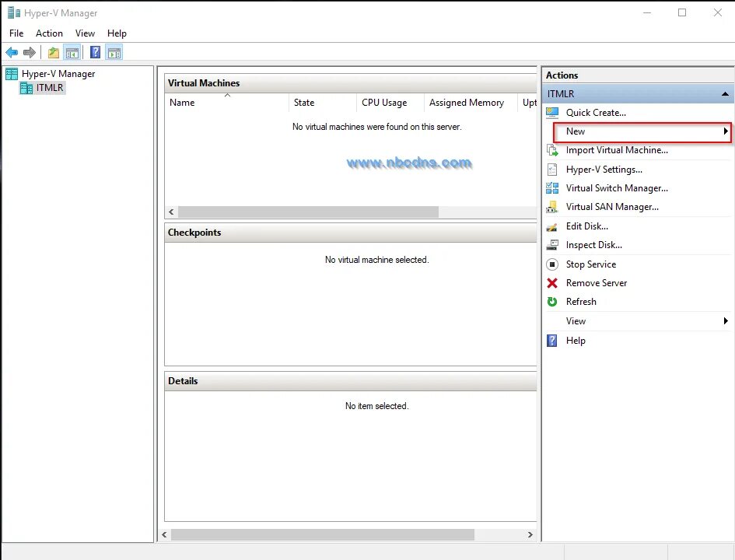Open the Help menu in menu bar
Image resolution: width=735 pixels, height=560 pixels.
pyautogui.click(x=117, y=33)
